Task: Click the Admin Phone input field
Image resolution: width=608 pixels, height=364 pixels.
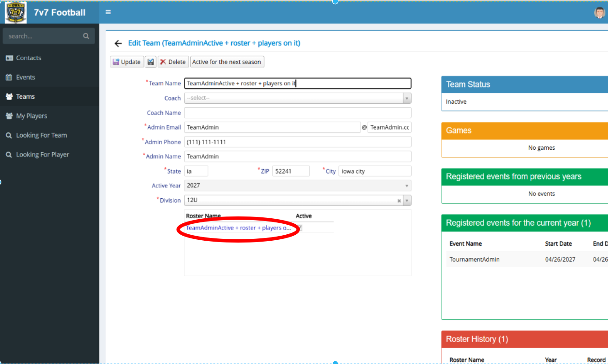Action: point(297,142)
